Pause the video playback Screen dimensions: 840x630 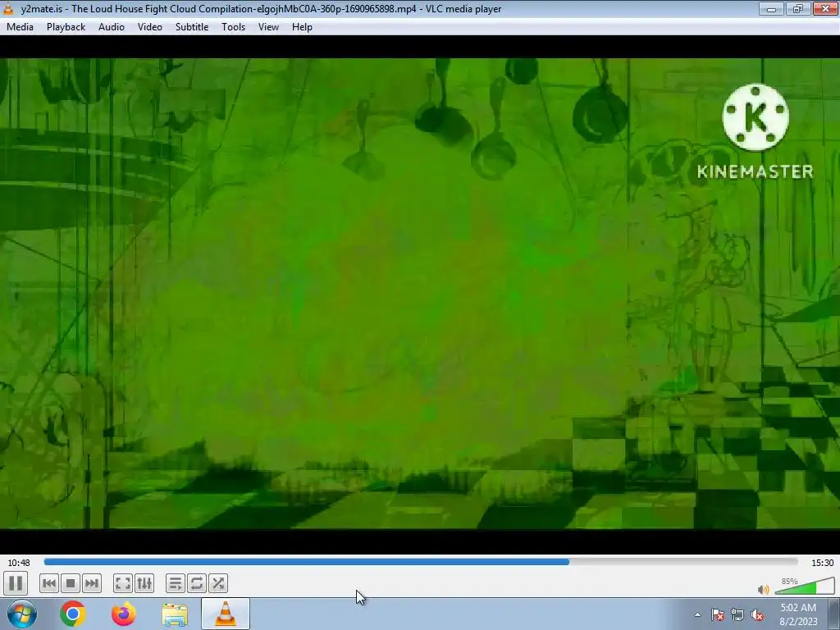16,583
